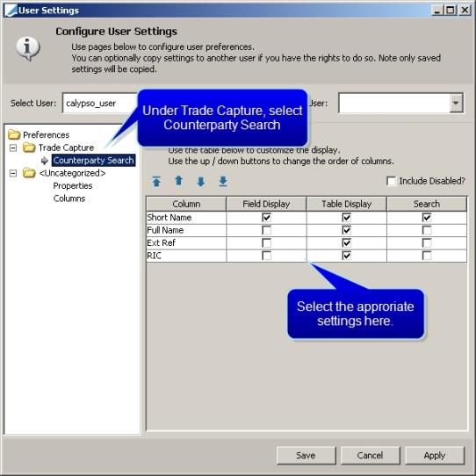
Task: Select the Trade Capture folder icon
Action: (x=29, y=148)
